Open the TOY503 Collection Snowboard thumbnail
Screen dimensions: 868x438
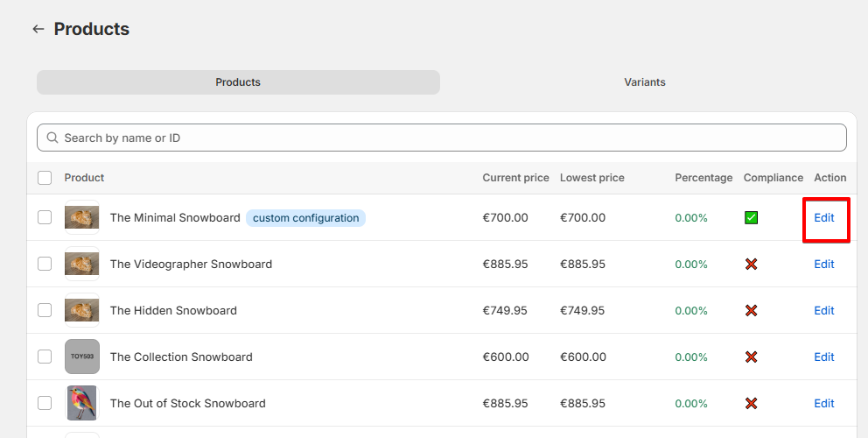pyautogui.click(x=82, y=357)
